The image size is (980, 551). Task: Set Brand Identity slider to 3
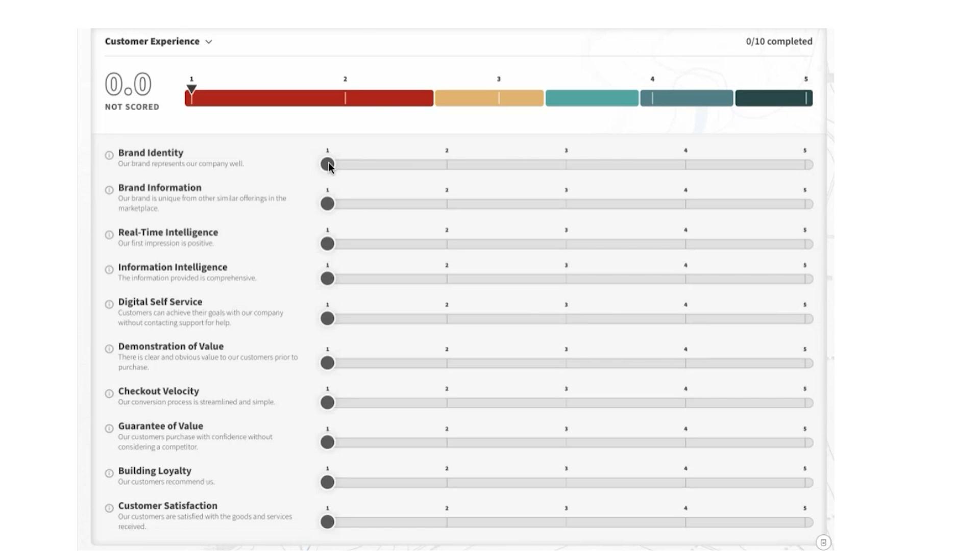566,165
